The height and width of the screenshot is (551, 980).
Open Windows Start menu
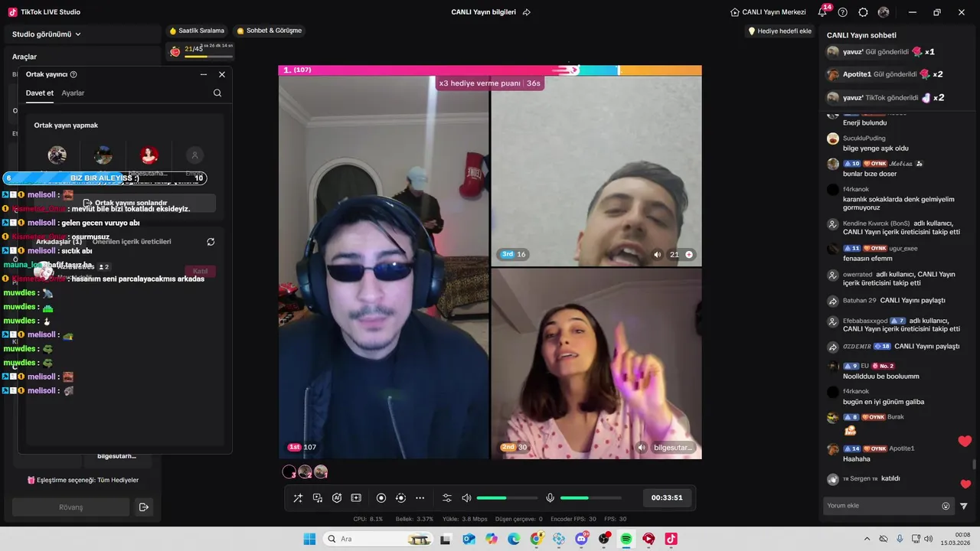(x=309, y=539)
